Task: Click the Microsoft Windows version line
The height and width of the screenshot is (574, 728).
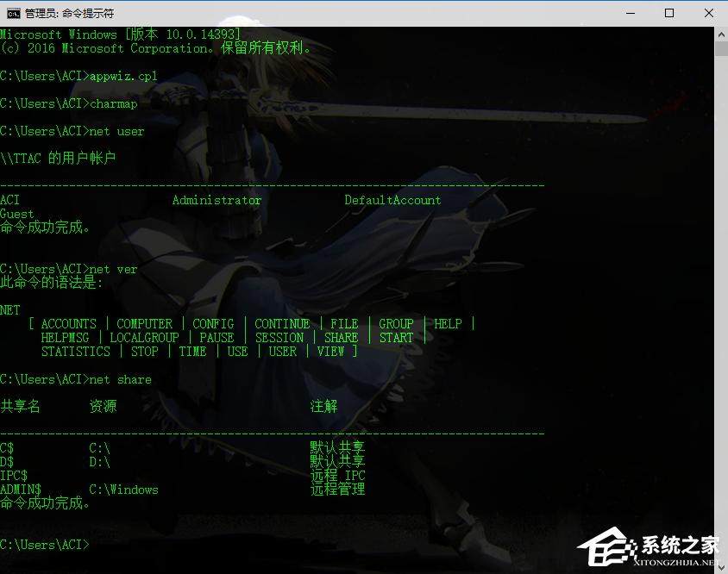Action: click(x=120, y=34)
